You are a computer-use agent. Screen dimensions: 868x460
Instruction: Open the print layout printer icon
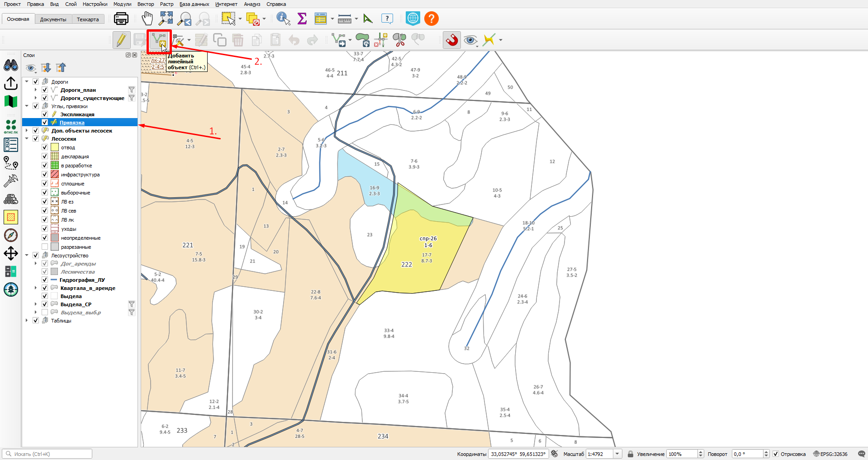pyautogui.click(x=121, y=19)
